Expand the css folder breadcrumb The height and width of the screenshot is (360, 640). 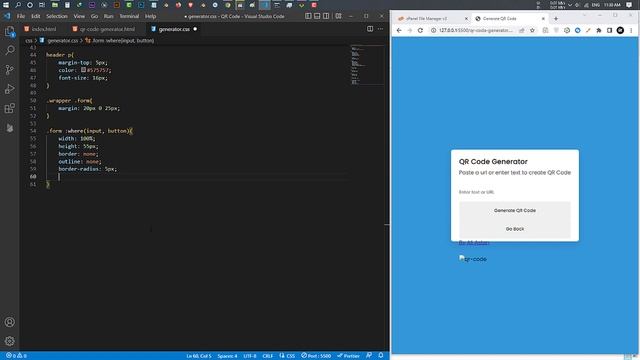29,40
